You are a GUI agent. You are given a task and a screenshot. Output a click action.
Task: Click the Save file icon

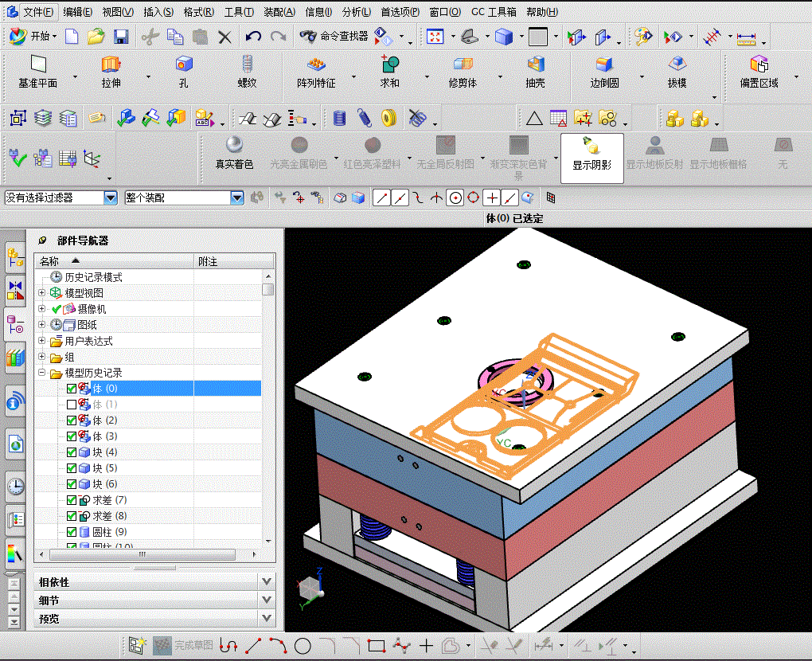pyautogui.click(x=121, y=37)
